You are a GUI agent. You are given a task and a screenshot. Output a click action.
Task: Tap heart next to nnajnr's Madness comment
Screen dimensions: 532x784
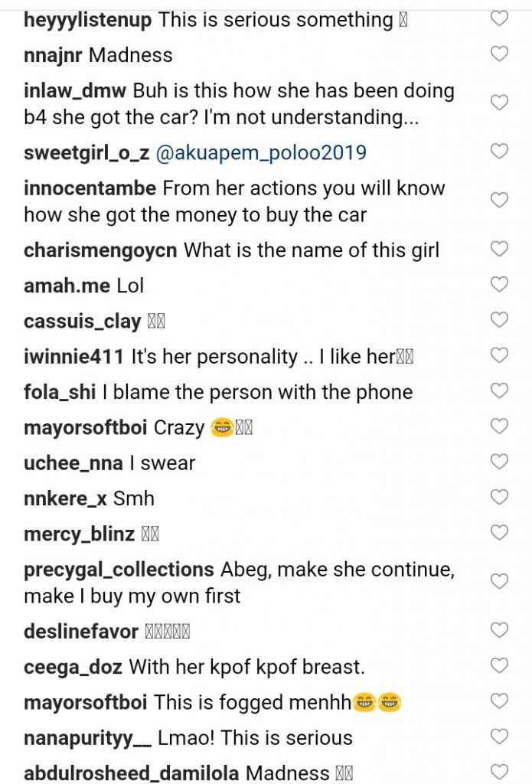499,54
